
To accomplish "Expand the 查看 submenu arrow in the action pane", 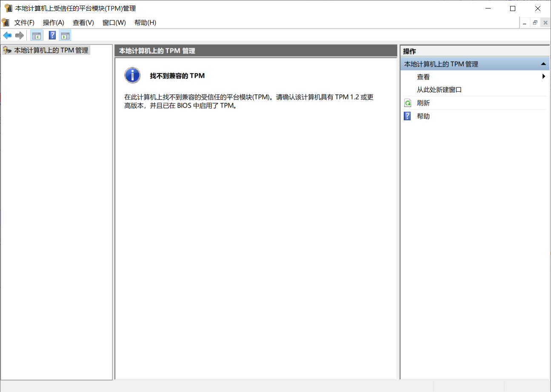I will coord(544,77).
